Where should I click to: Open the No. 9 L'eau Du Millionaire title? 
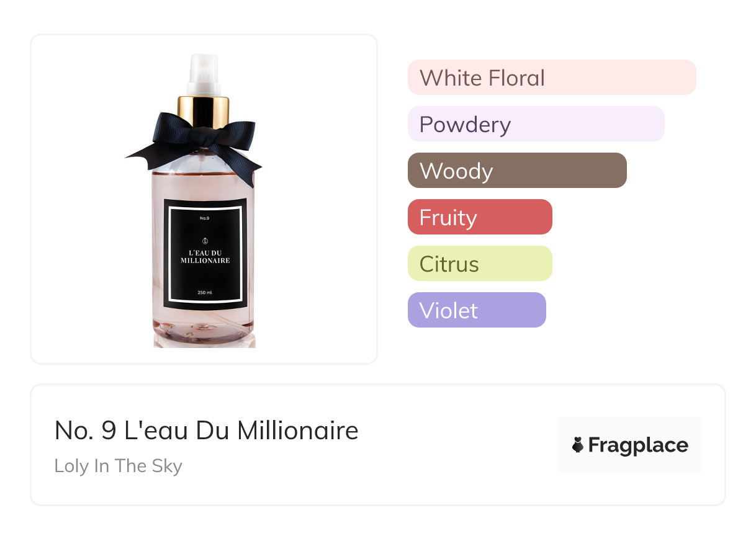(x=207, y=431)
